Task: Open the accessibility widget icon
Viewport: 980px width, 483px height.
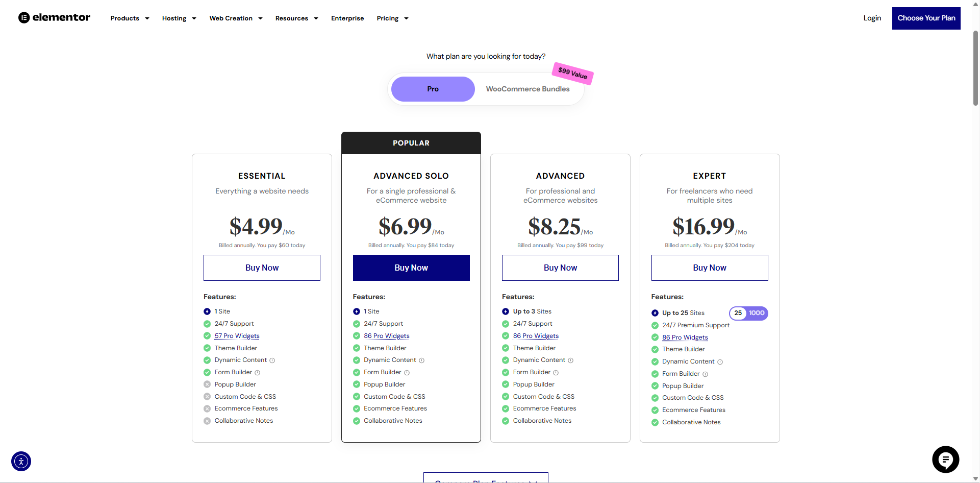Action: pos(21,462)
